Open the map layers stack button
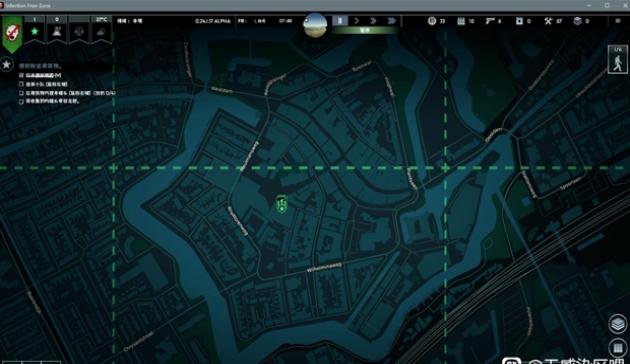The width and height of the screenshot is (630, 364). point(618,324)
